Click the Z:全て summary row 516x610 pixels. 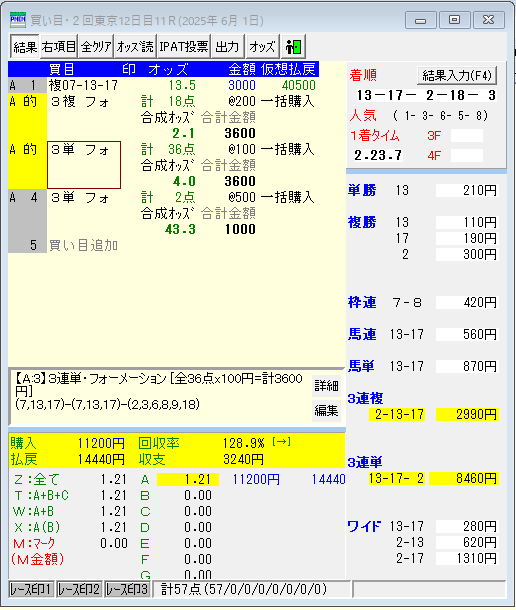point(70,479)
